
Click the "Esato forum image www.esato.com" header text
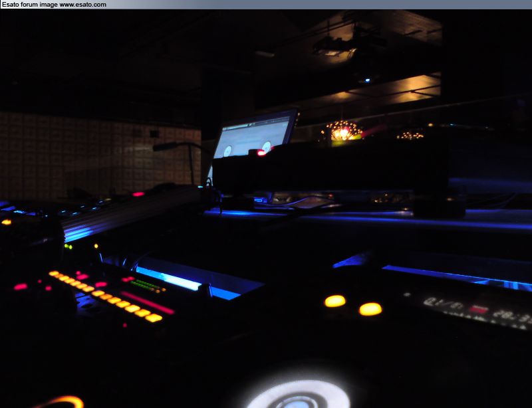54,5
